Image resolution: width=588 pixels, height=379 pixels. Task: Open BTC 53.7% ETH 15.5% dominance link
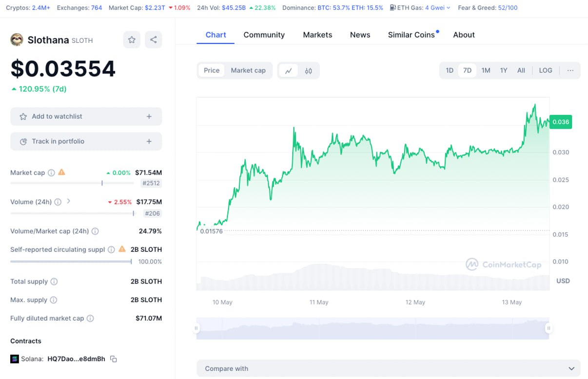point(350,8)
